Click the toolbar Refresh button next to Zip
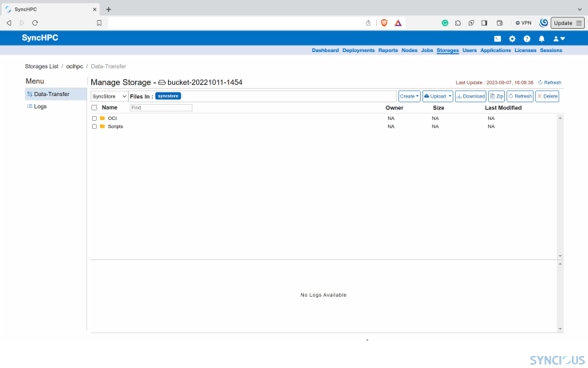 tap(520, 97)
